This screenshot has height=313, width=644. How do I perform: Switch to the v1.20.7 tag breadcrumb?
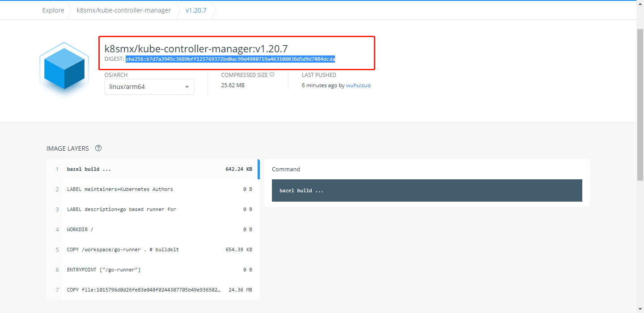pyautogui.click(x=195, y=10)
